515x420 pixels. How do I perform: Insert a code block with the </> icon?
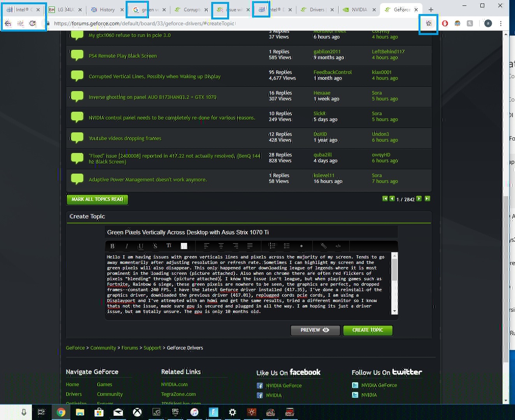[338, 246]
